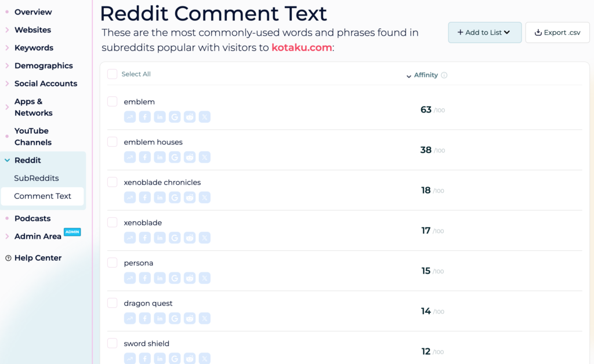
Task: Export results with Export .csv button
Action: 557,32
